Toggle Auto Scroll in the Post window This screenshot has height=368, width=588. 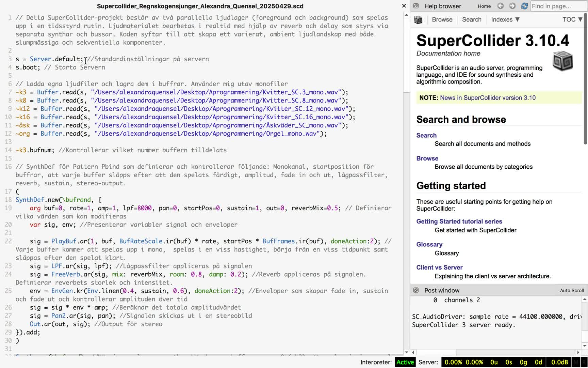572,291
